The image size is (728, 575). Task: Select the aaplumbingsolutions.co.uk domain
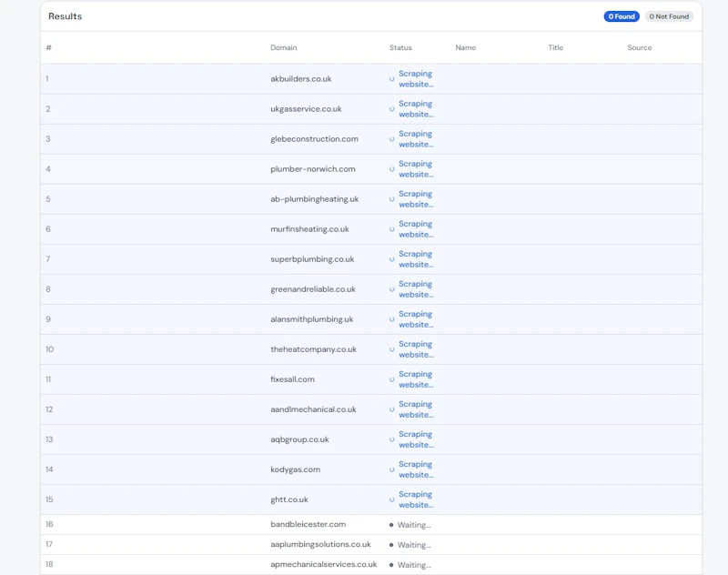tap(321, 544)
